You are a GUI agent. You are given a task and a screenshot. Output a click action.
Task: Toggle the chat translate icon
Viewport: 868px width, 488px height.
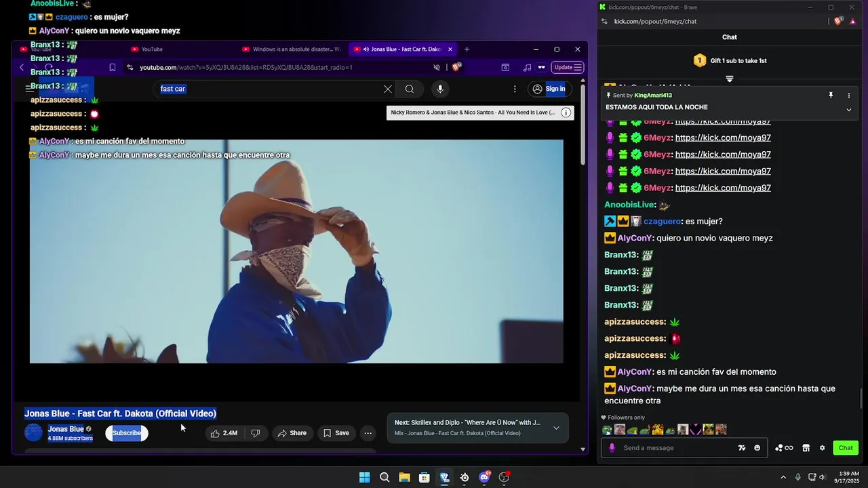pos(741,448)
